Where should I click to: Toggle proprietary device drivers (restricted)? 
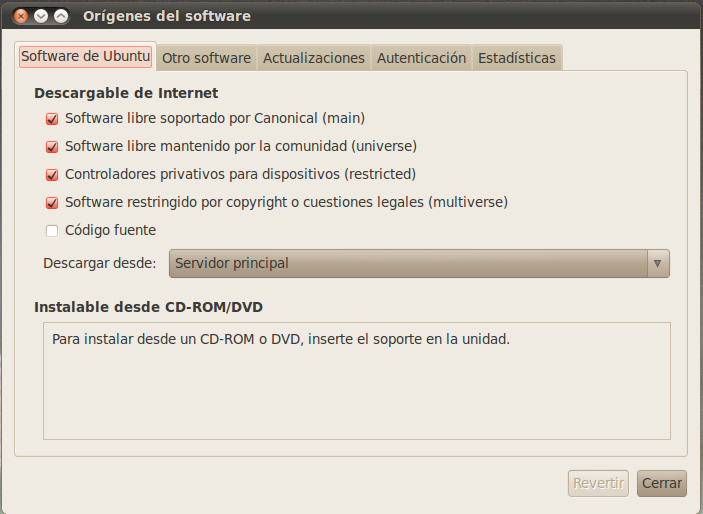point(52,174)
